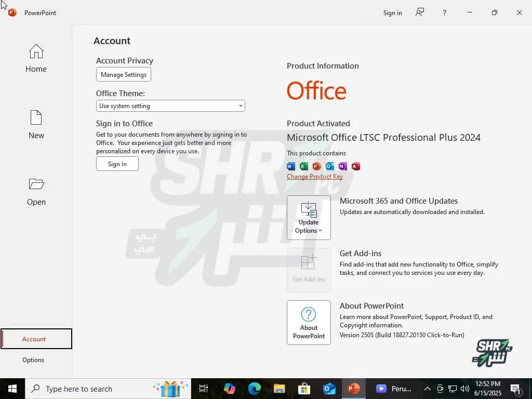Expand the Update Options menu button

coord(309,218)
